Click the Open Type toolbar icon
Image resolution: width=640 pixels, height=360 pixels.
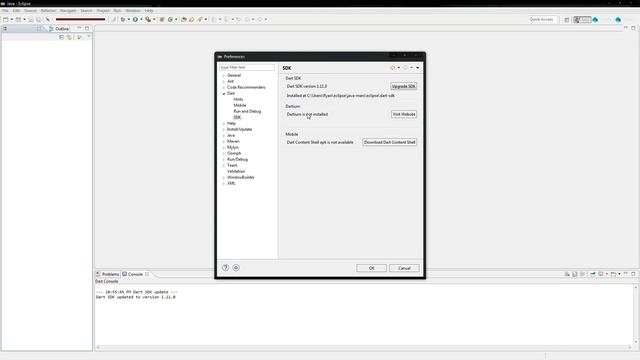click(184, 20)
